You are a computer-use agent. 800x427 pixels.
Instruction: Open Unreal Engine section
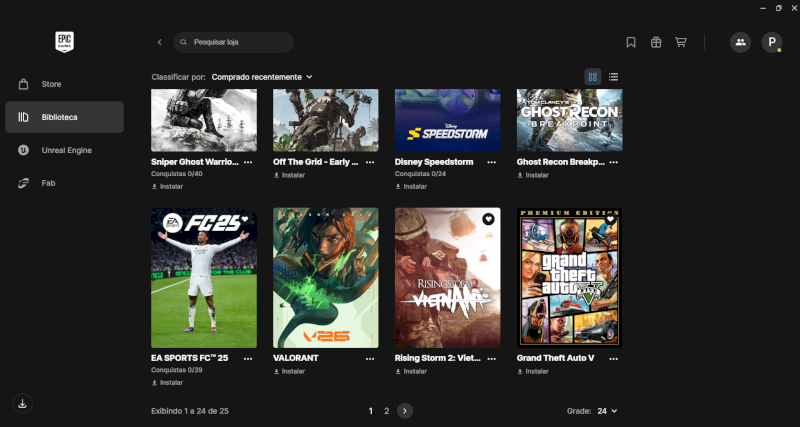tap(64, 150)
